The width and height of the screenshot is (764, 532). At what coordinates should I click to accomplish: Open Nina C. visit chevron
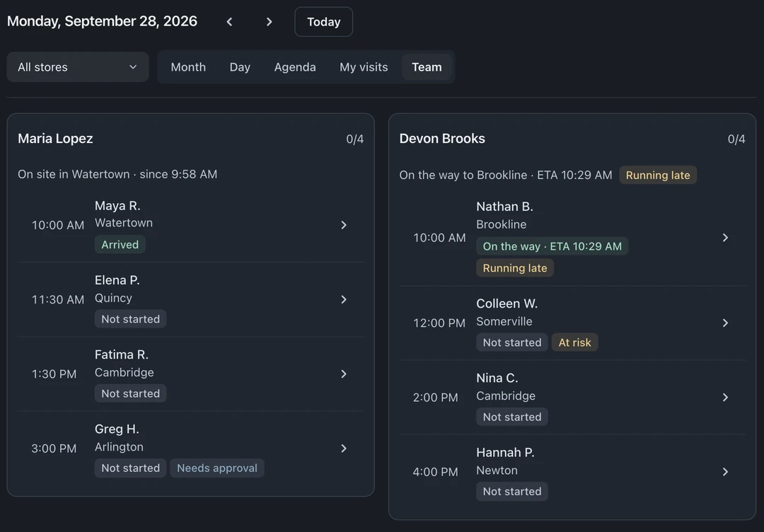(x=725, y=398)
